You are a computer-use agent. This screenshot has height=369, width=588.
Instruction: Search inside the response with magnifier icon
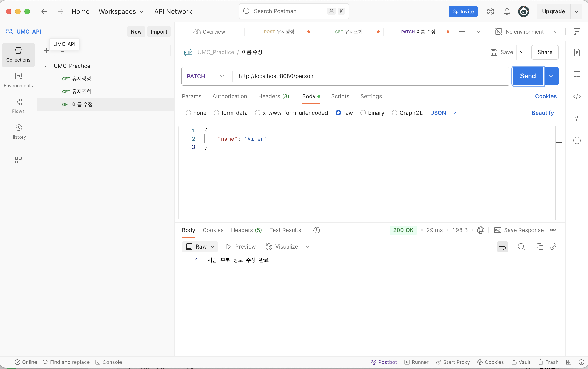tap(521, 247)
